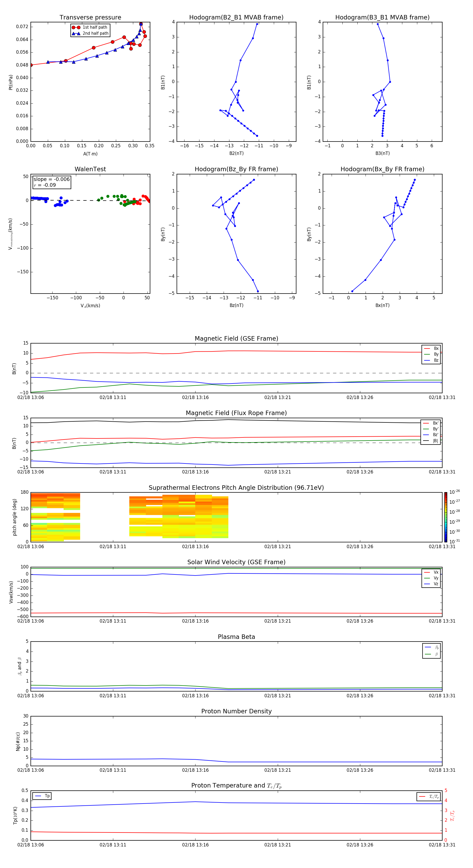Image resolution: width=473 pixels, height=868 pixels.
Task: Select the '2nd half path' legend entry
Action: 90,33
